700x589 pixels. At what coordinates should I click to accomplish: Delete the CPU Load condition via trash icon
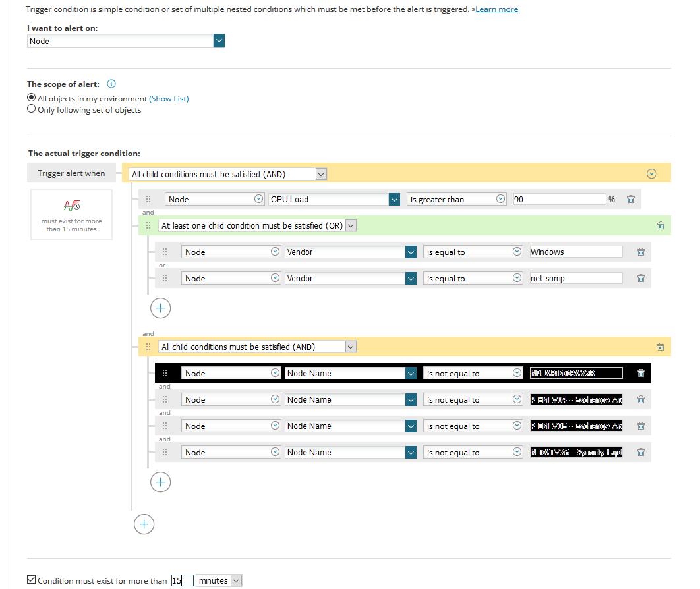tap(631, 199)
